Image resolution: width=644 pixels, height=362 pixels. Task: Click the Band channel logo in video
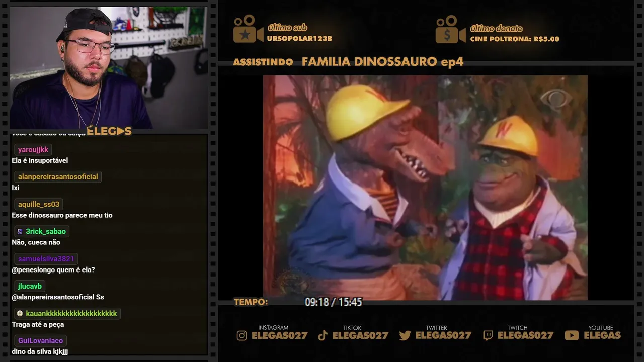[x=556, y=98]
